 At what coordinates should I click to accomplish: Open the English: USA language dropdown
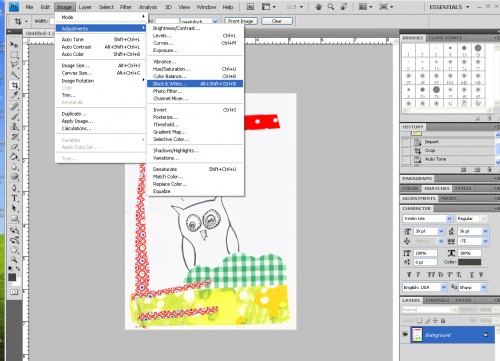coord(425,287)
